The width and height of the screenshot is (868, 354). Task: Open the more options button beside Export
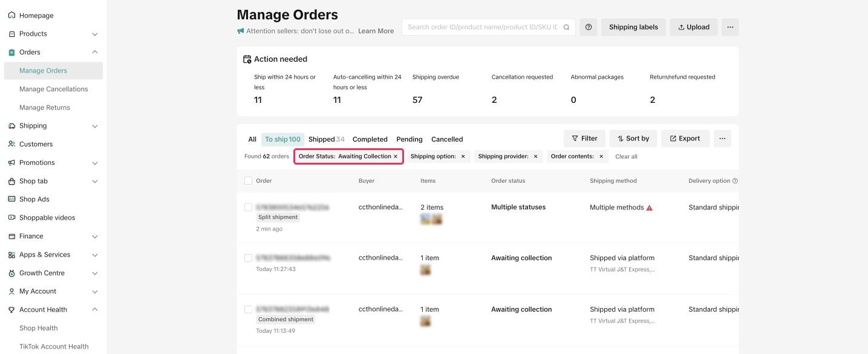(x=722, y=139)
